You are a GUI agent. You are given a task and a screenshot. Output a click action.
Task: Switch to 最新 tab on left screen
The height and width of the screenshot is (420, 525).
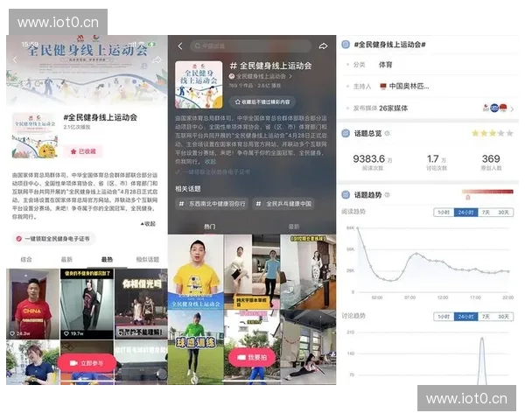tap(66, 259)
